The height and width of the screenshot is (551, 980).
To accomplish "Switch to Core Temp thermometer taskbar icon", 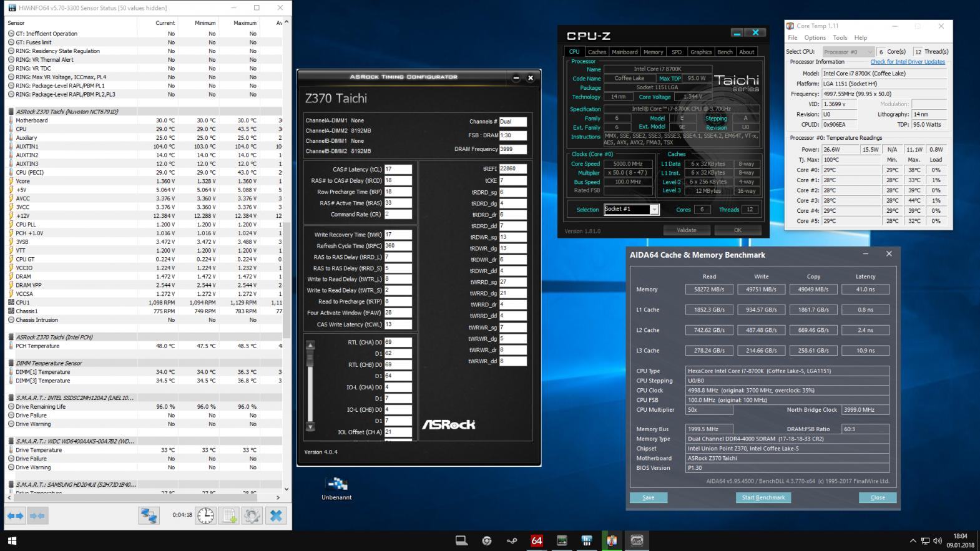I will (612, 540).
